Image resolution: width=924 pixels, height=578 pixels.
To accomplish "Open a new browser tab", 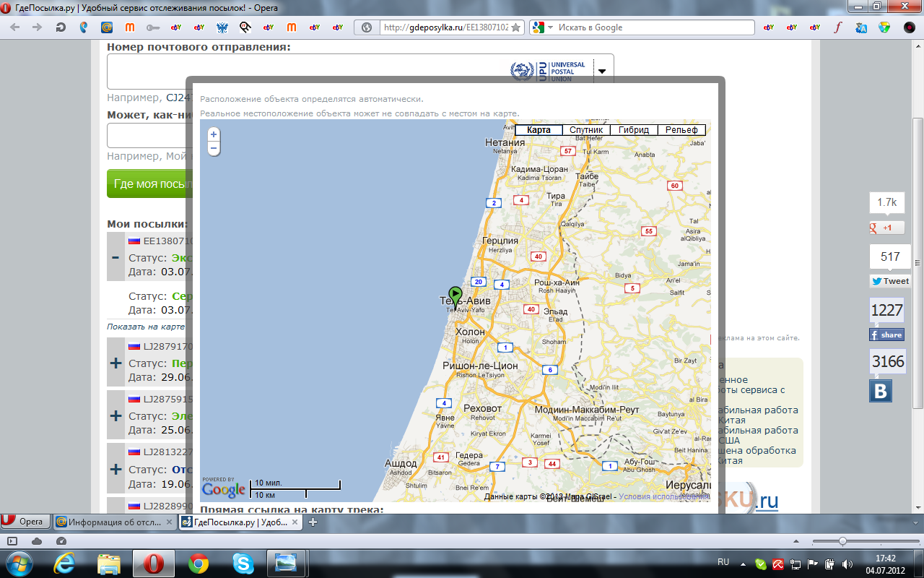I will point(313,522).
